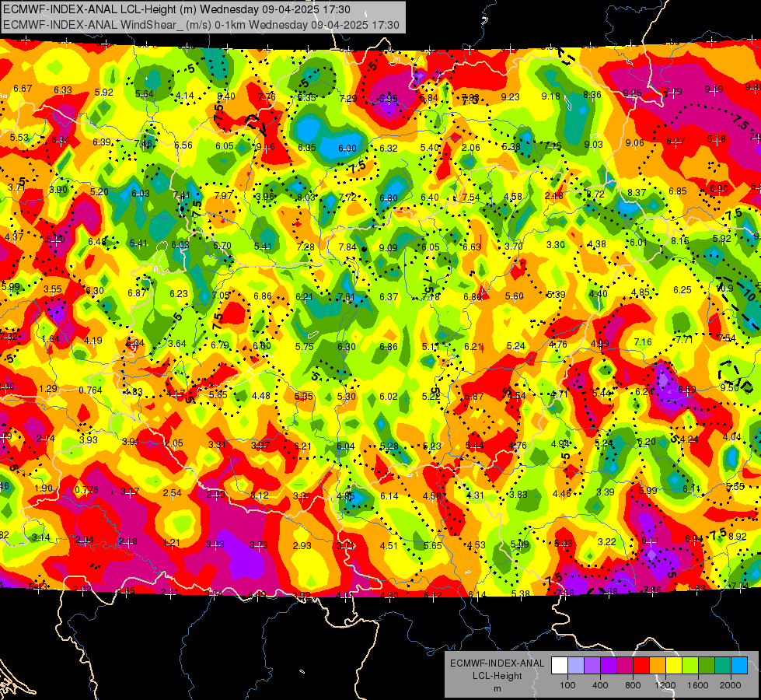Click the wind shear value 8.37

coord(637,193)
